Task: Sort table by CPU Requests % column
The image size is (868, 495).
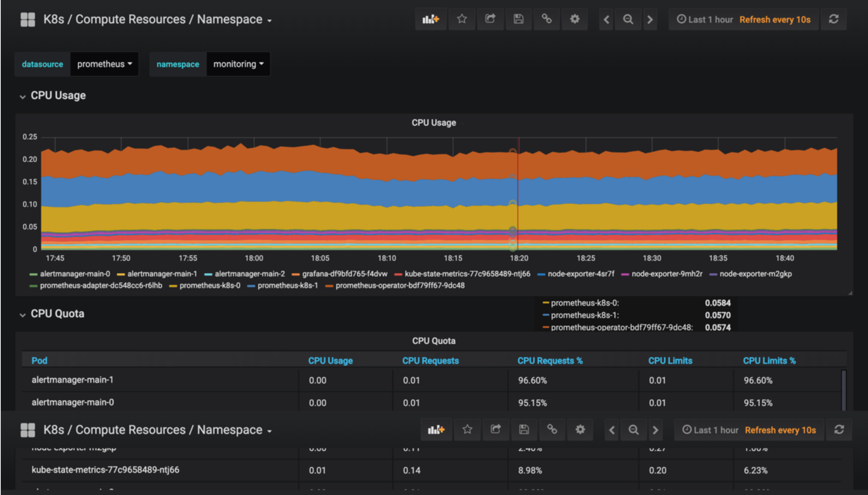Action: pos(550,361)
